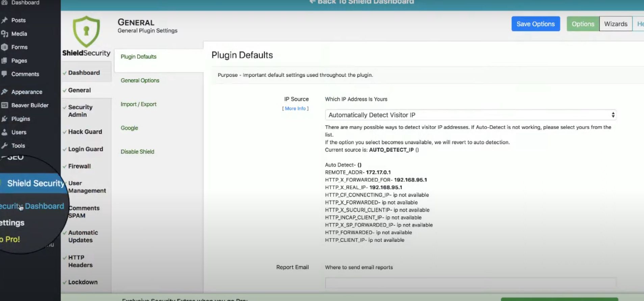Go to Beaver Builder menu item
The height and width of the screenshot is (301, 644).
click(x=30, y=105)
